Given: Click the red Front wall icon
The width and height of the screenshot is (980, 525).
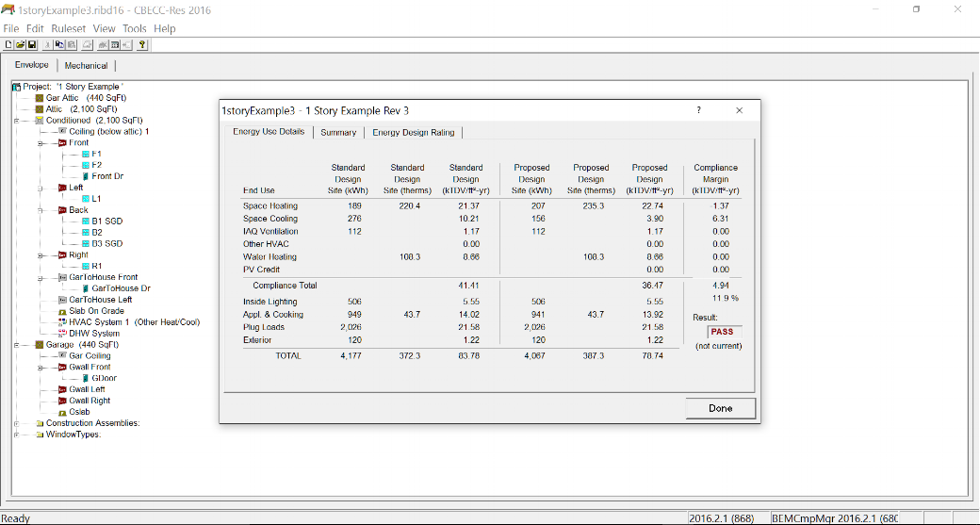Looking at the screenshot, I should (62, 142).
